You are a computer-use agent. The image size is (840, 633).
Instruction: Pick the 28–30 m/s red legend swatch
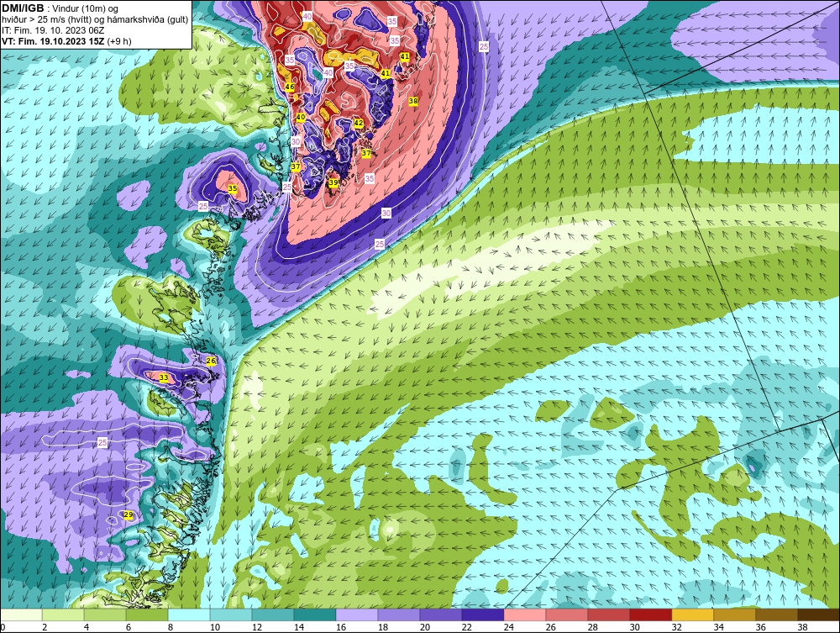point(608,615)
